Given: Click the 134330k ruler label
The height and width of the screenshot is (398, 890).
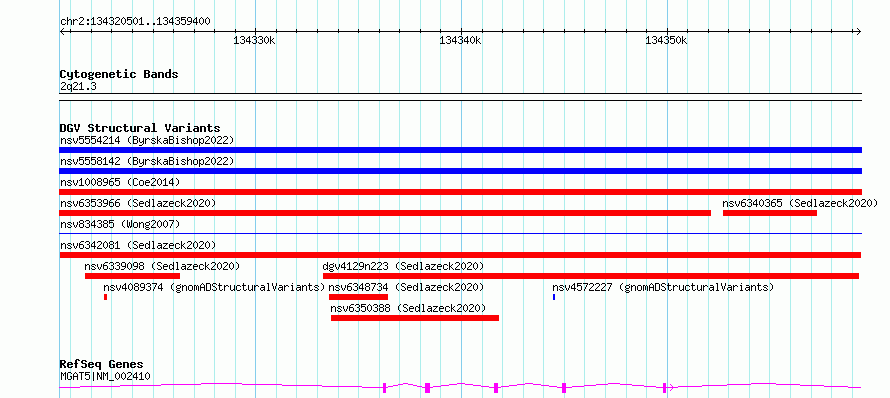Looking at the screenshot, I should coord(254,40).
